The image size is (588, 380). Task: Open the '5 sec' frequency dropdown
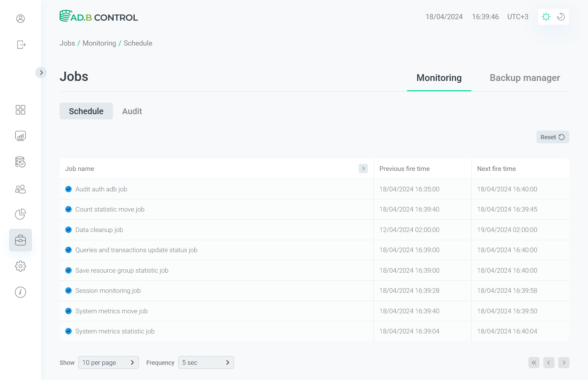pyautogui.click(x=206, y=362)
